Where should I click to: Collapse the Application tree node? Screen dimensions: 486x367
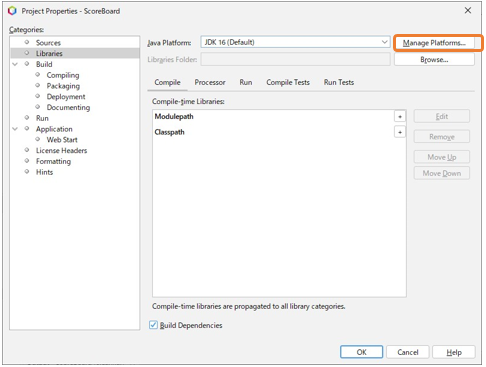15,129
